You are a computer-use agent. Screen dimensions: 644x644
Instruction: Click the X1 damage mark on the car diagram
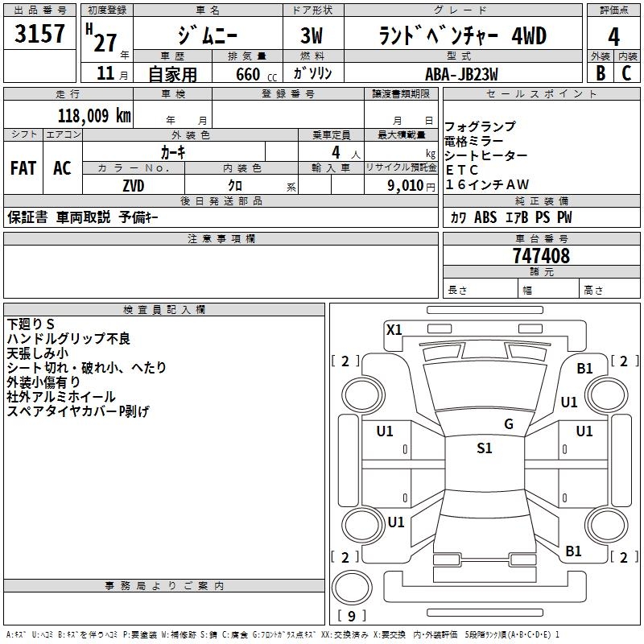[x=394, y=329]
